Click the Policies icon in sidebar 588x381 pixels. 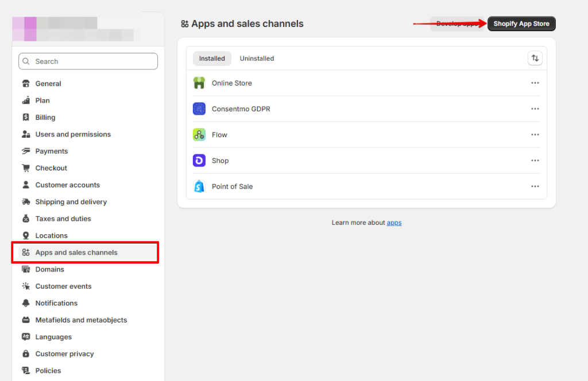[x=26, y=370]
